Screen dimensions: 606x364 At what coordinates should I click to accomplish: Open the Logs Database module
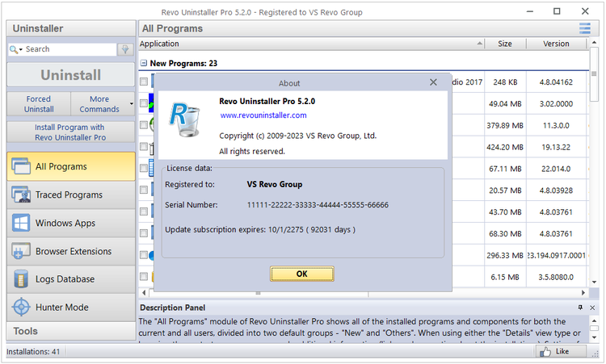(x=71, y=279)
